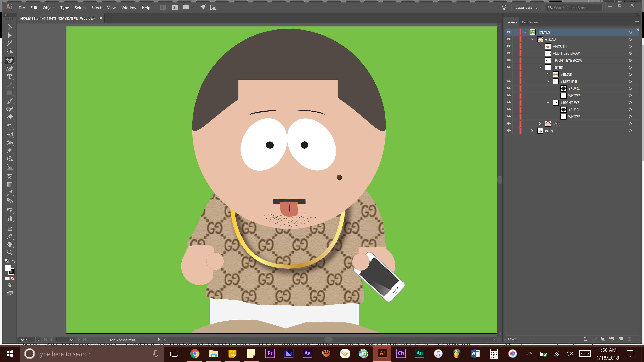Select the Puppet Warp pin tool
644x362 pixels.
pyautogui.click(x=10, y=151)
